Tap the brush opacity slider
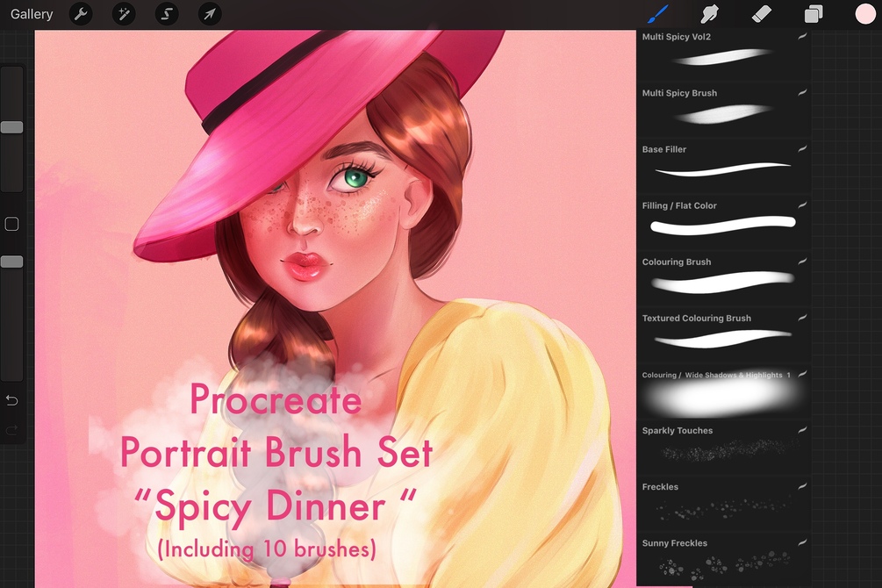Viewport: 882px width, 588px height. 11,261
